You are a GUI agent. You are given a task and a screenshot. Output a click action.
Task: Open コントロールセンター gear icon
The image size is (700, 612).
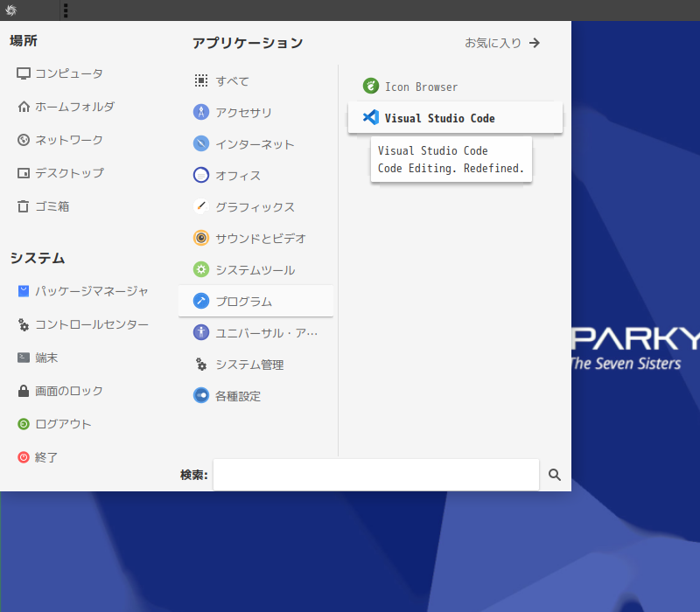point(24,324)
